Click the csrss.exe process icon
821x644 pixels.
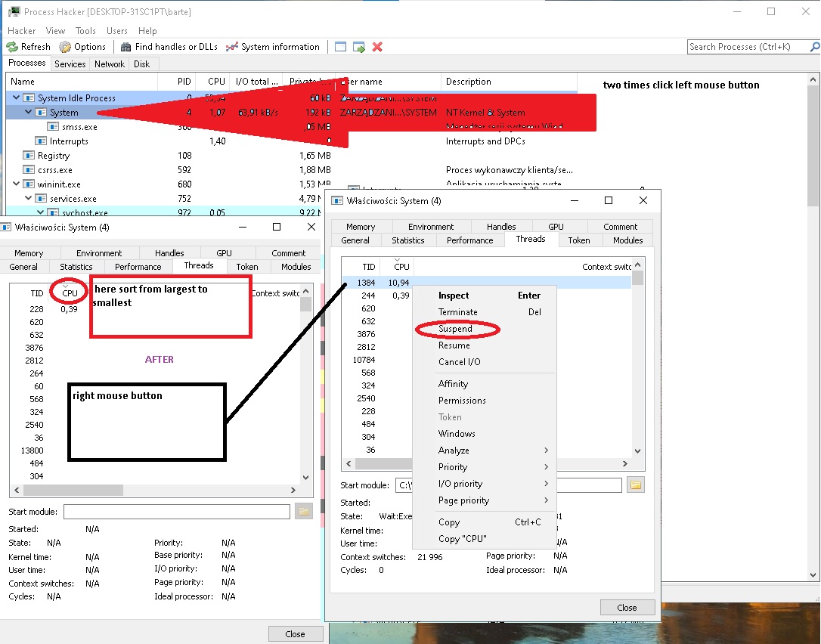[x=29, y=169]
